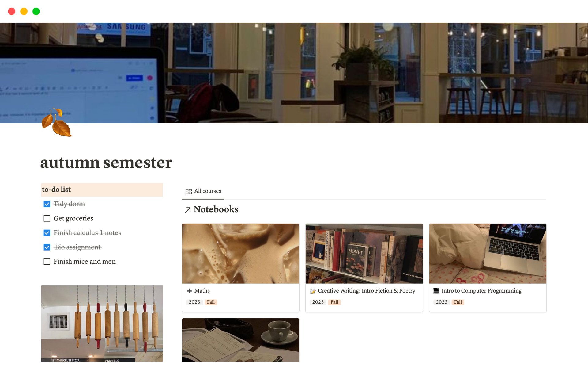
Task: Click the 2023 tag on Creative Writing card
Action: [318, 302]
